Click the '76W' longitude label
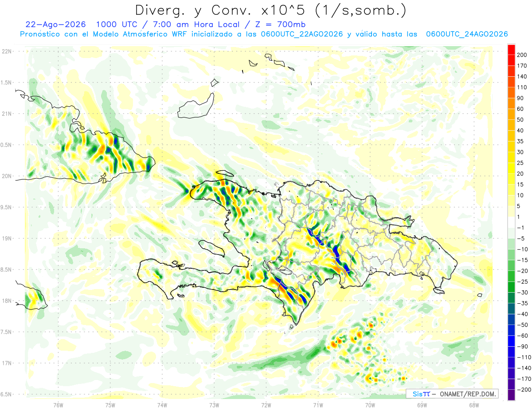Image resolution: width=532 pixels, height=411 pixels. point(58,405)
